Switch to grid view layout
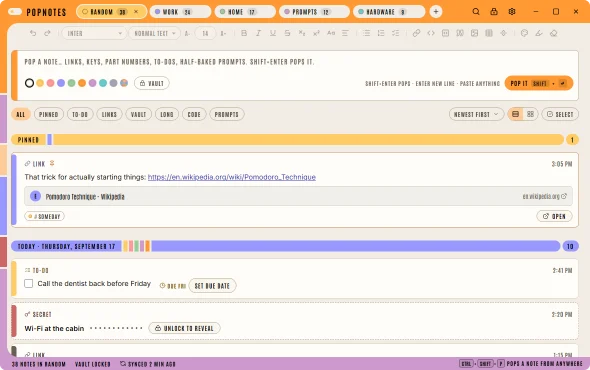The height and width of the screenshot is (370, 590). coord(530,114)
